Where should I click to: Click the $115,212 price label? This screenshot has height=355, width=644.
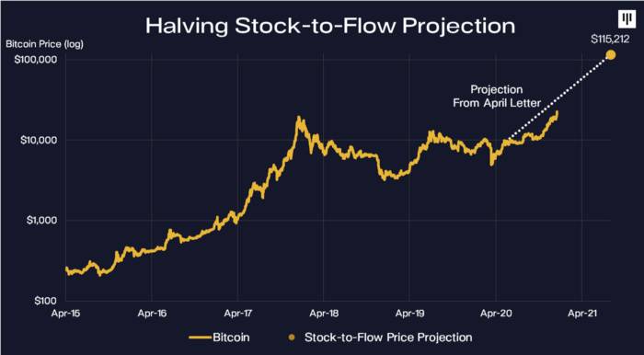(610, 40)
